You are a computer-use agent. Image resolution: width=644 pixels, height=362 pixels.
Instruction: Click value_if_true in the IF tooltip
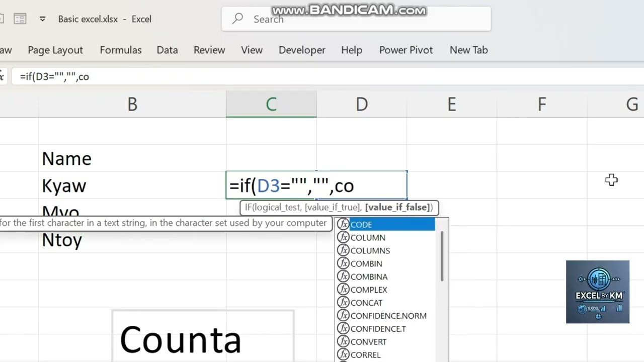coord(333,207)
